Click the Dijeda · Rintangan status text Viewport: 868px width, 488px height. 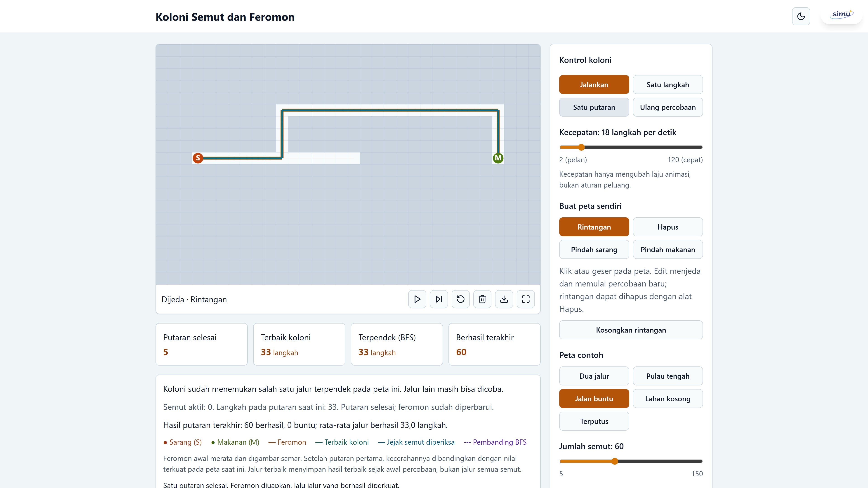(x=194, y=299)
